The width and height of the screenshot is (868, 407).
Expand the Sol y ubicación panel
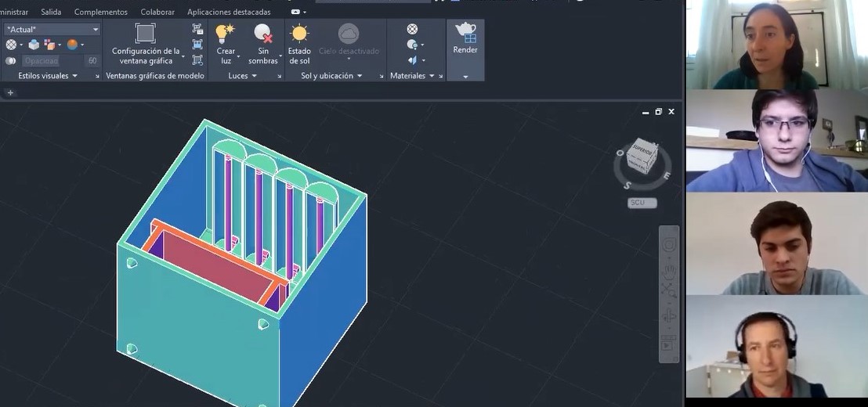click(x=331, y=76)
